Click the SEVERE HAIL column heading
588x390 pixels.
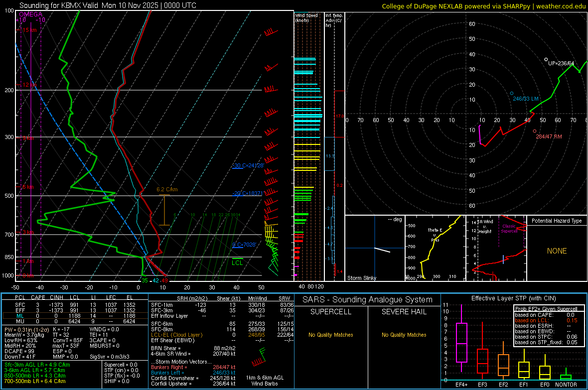click(404, 312)
